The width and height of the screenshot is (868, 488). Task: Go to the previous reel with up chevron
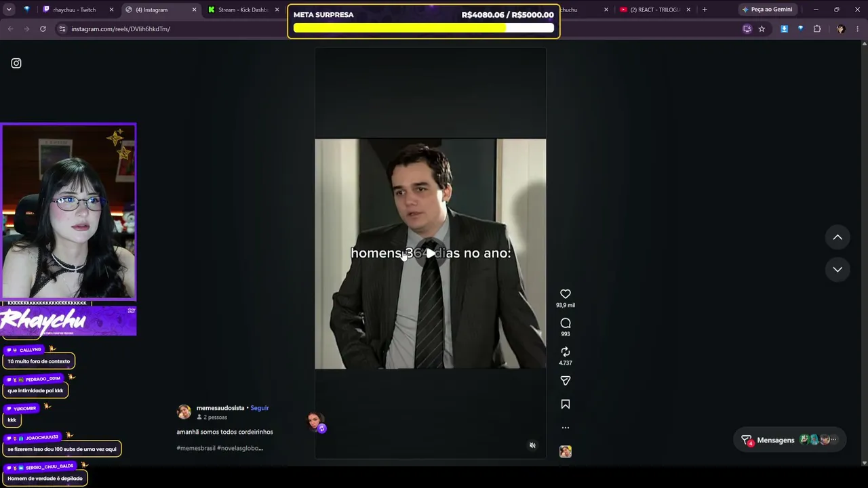pyautogui.click(x=837, y=237)
